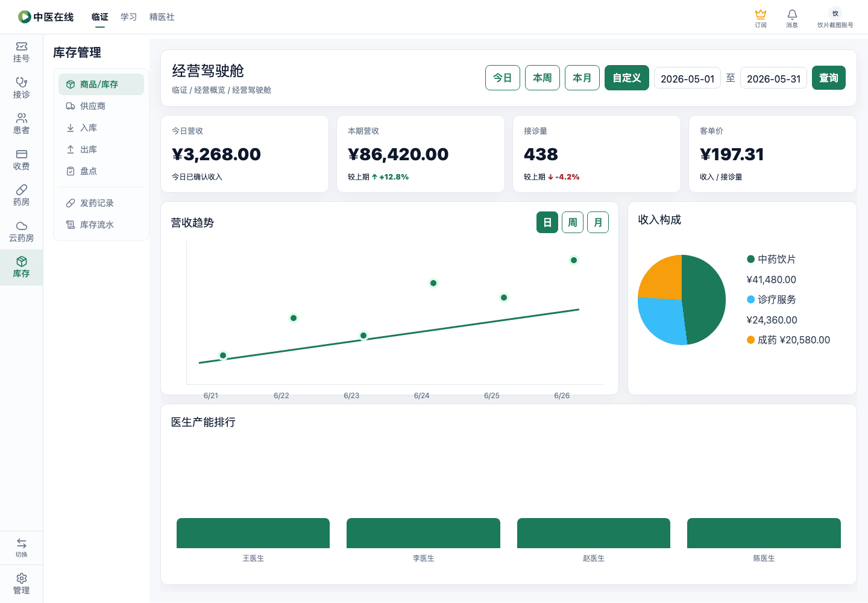Toggle trend chart to 周 view

[573, 222]
